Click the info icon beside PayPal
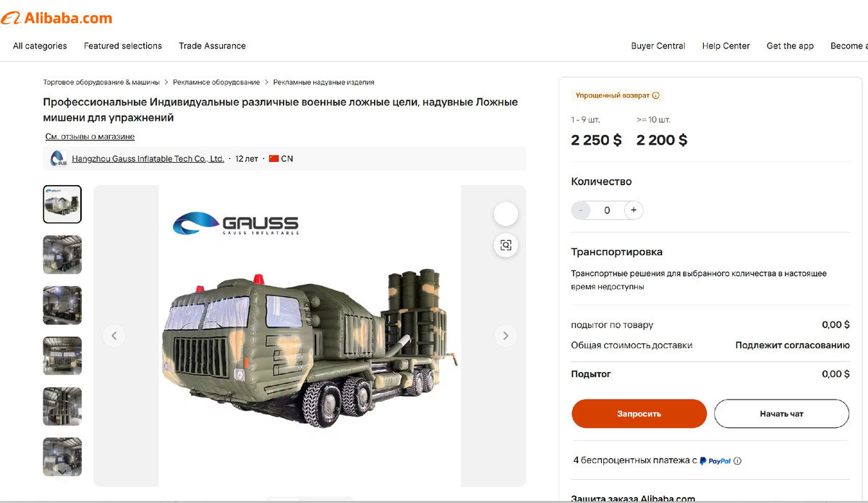 (738, 461)
